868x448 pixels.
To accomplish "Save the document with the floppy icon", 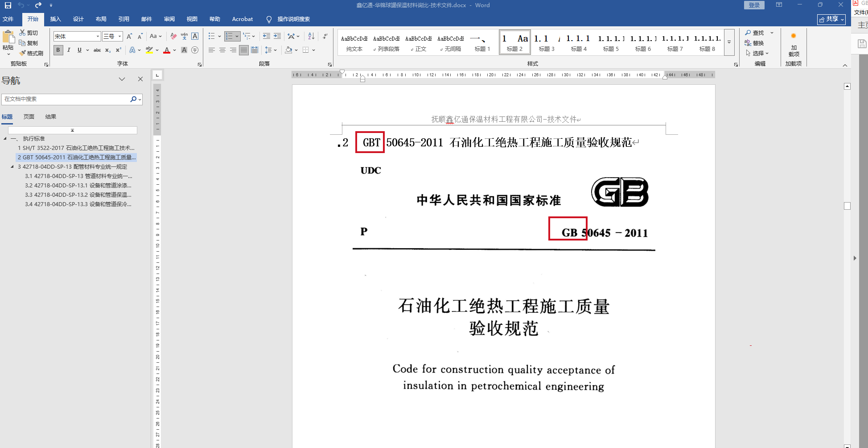I will (x=8, y=5).
